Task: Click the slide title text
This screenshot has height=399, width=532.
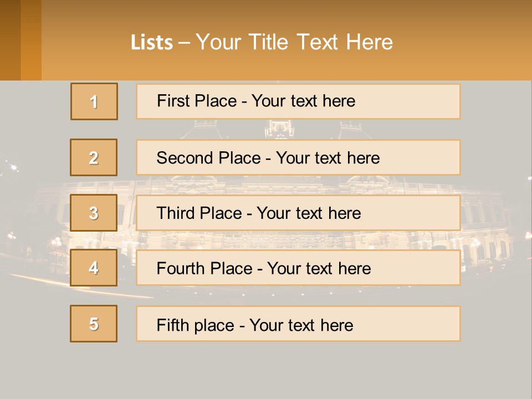Action: click(x=262, y=42)
